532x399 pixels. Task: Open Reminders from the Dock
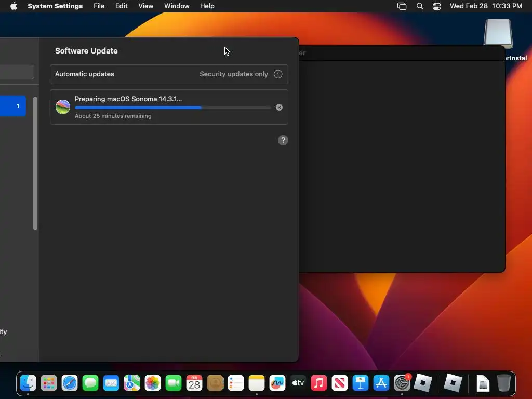236,383
